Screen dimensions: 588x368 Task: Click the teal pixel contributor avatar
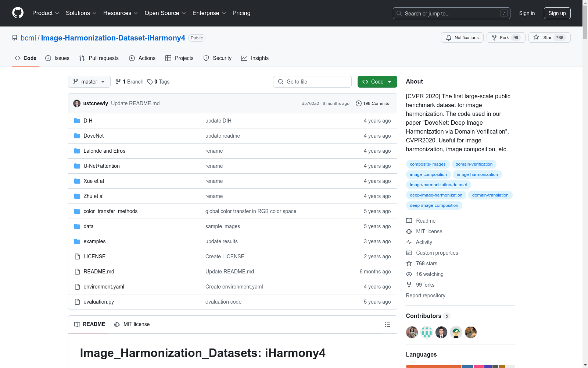click(427, 332)
